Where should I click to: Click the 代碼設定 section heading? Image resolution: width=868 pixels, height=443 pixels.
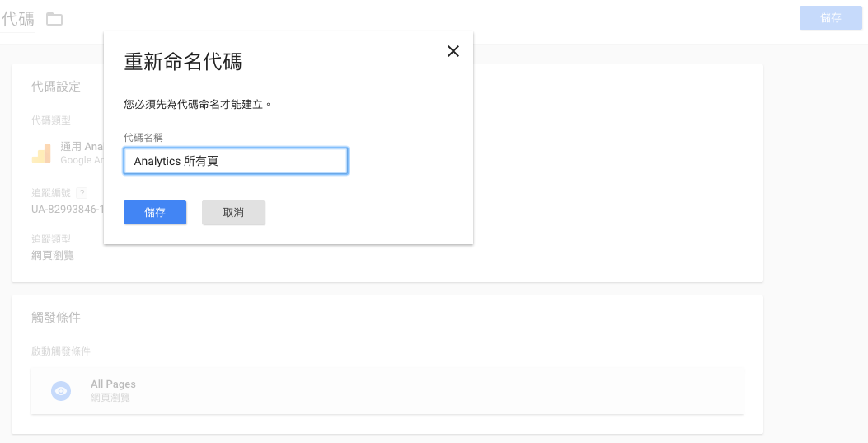[x=56, y=87]
